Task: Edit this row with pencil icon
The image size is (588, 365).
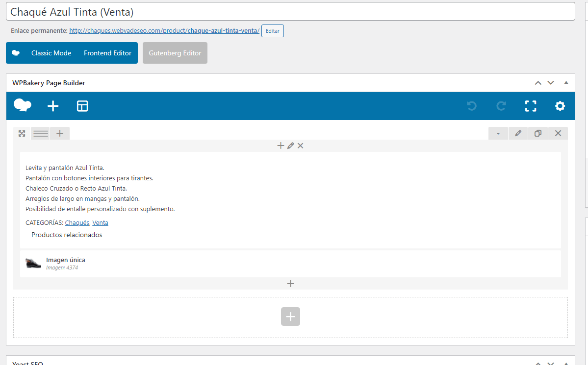Action: tap(518, 133)
